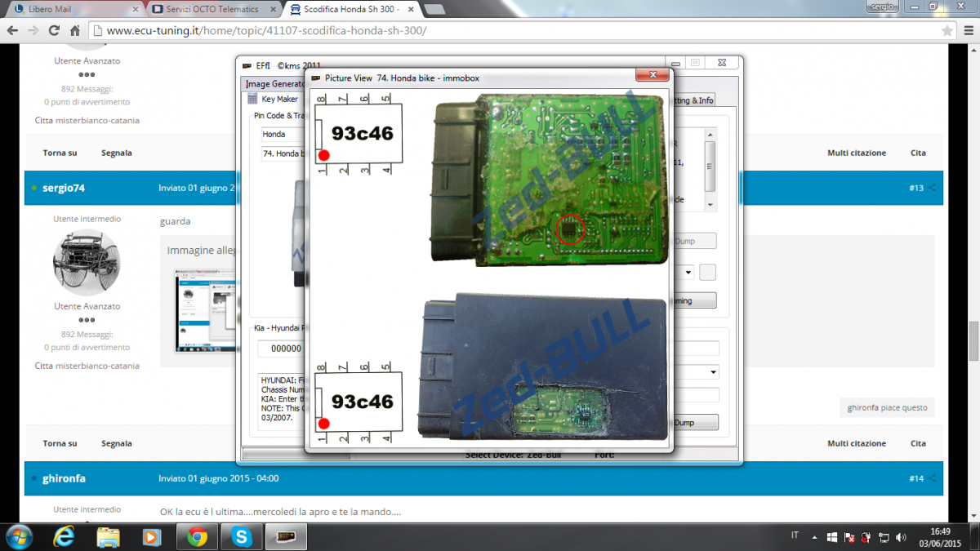This screenshot has height=551, width=980.
Task: Open the volume speaker tray icon
Action: click(901, 537)
